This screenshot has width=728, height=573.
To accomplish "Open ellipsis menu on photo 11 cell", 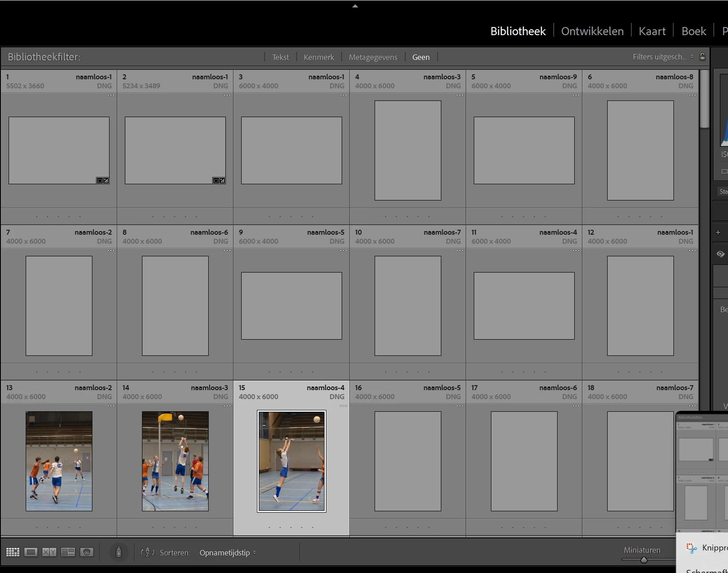I will click(x=576, y=250).
